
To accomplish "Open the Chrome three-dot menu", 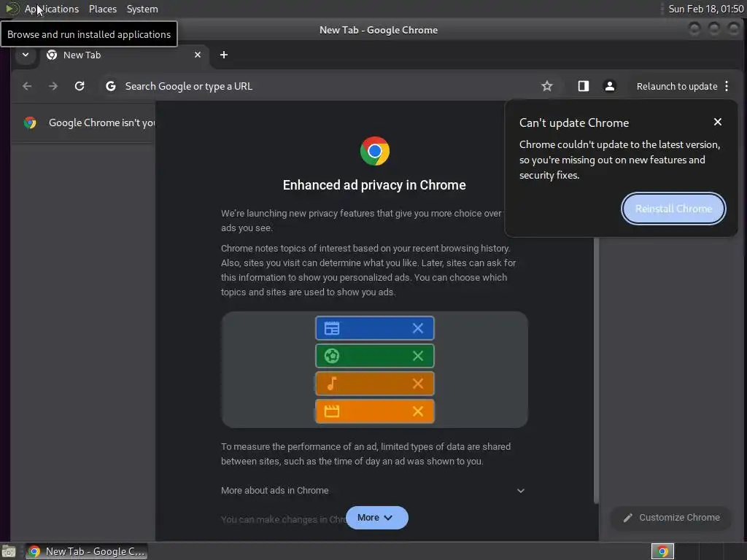I will pos(727,86).
